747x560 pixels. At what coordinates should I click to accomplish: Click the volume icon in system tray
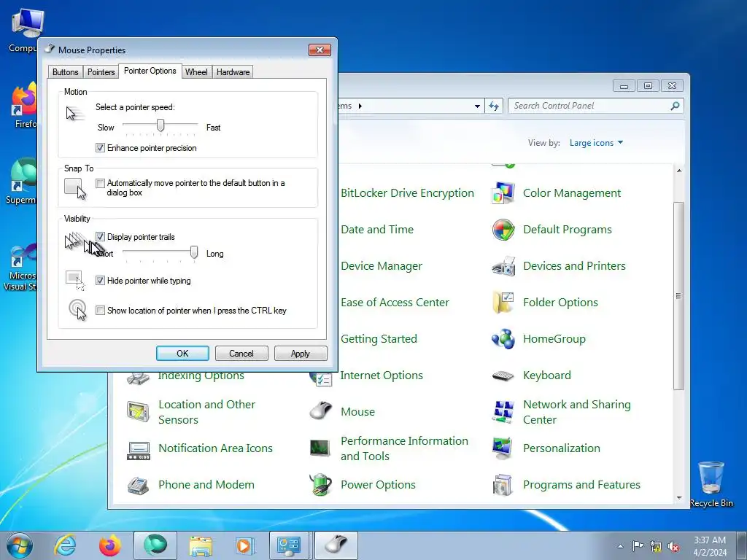pyautogui.click(x=673, y=547)
